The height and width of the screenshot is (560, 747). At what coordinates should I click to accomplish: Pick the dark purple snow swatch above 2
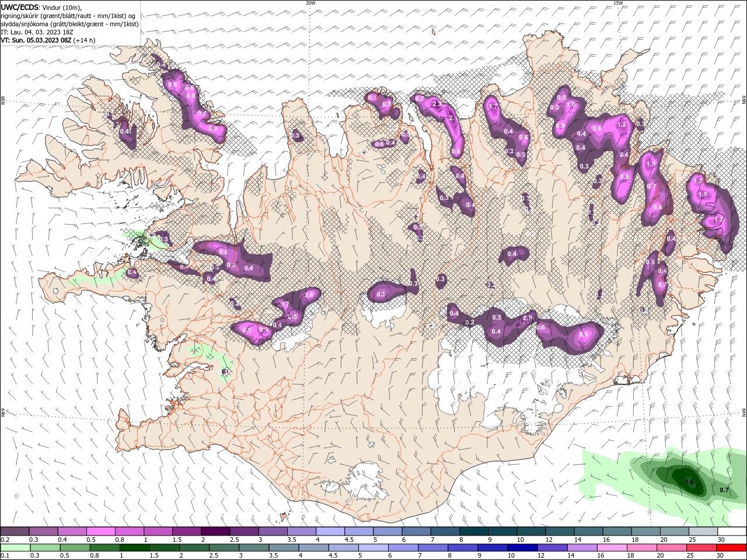pyautogui.click(x=215, y=531)
